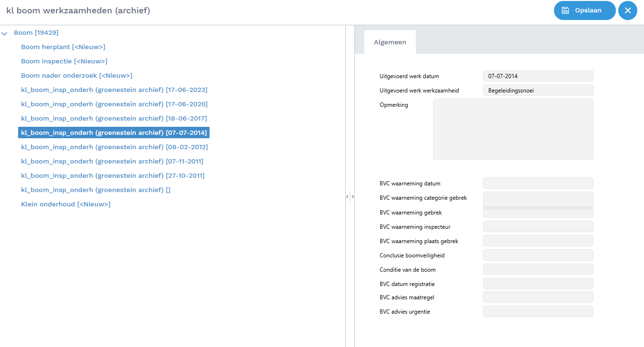Select Klein onderhoud [<Nieuw>] item
The width and height of the screenshot is (644, 347).
[66, 204]
